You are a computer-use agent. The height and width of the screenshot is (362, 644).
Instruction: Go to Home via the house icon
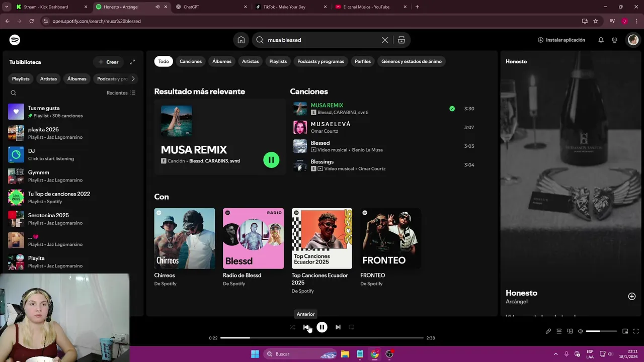(241, 40)
